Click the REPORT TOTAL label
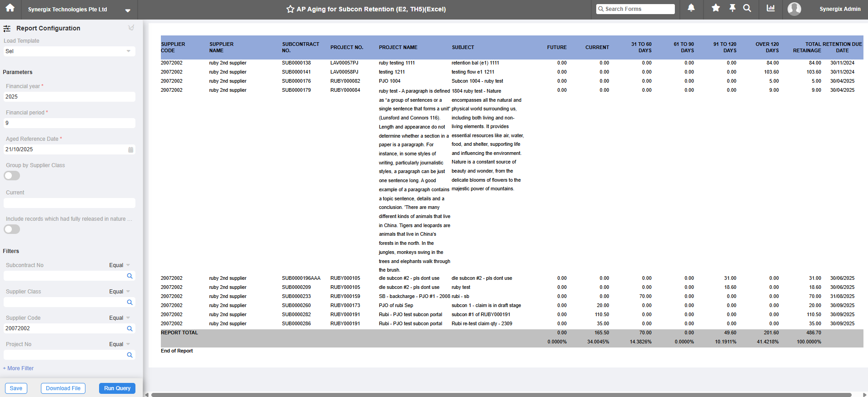Viewport: 868px width, 397px height. click(180, 333)
